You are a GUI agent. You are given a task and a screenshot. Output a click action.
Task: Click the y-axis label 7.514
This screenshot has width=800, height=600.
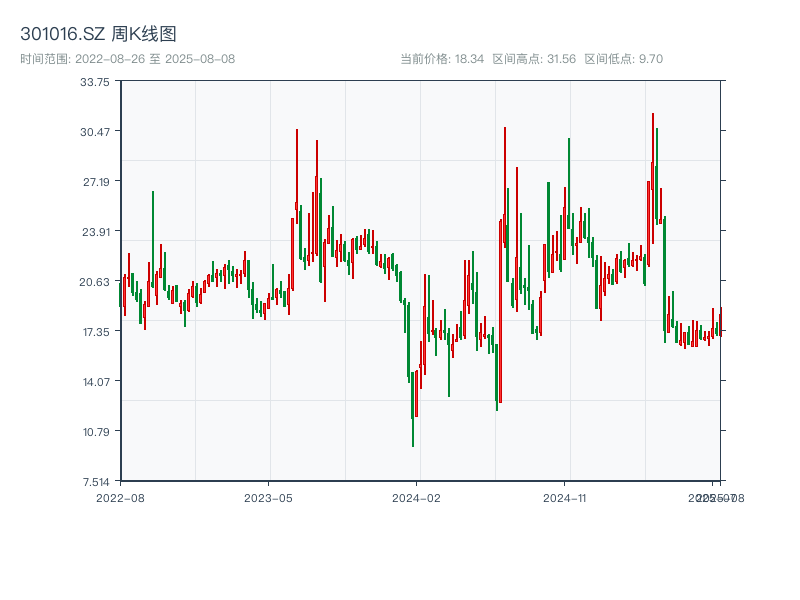[96, 482]
